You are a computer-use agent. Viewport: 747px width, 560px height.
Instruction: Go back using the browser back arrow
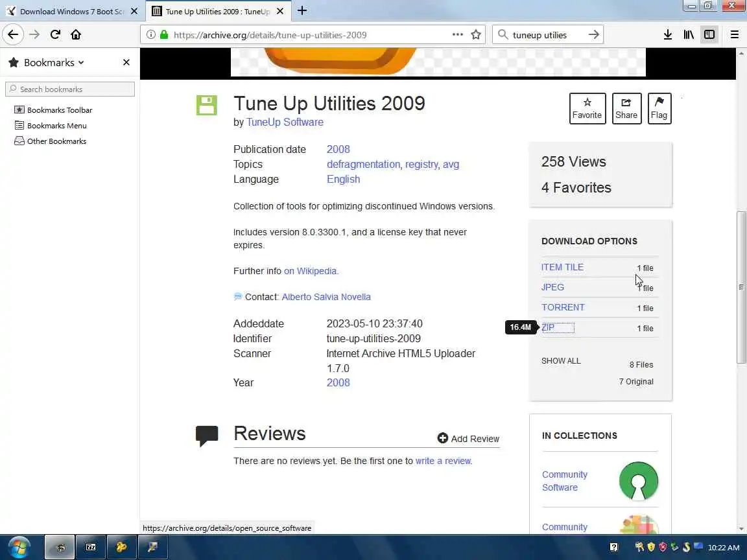13,34
